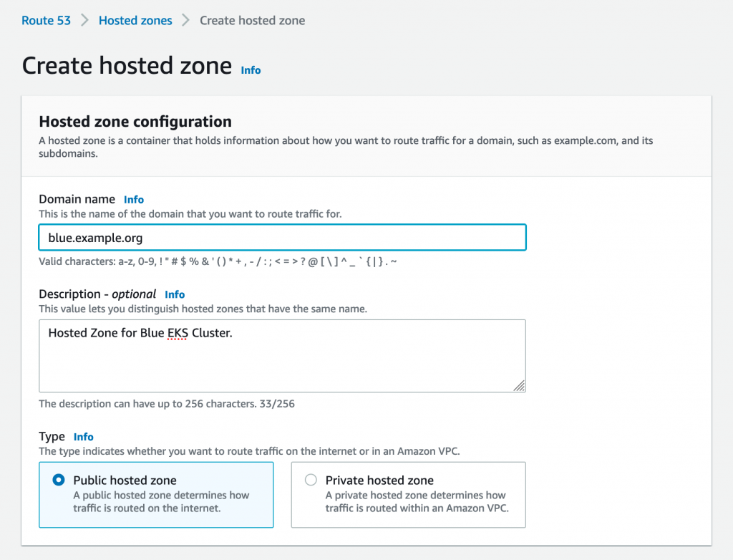Select the Private hosted zone radio button
733x560 pixels.
tap(311, 480)
